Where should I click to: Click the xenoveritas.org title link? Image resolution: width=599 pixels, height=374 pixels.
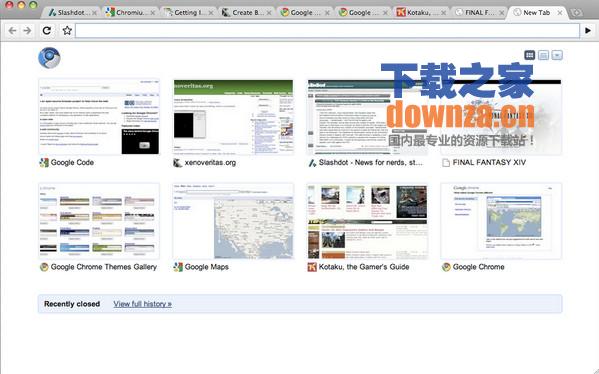[210, 163]
